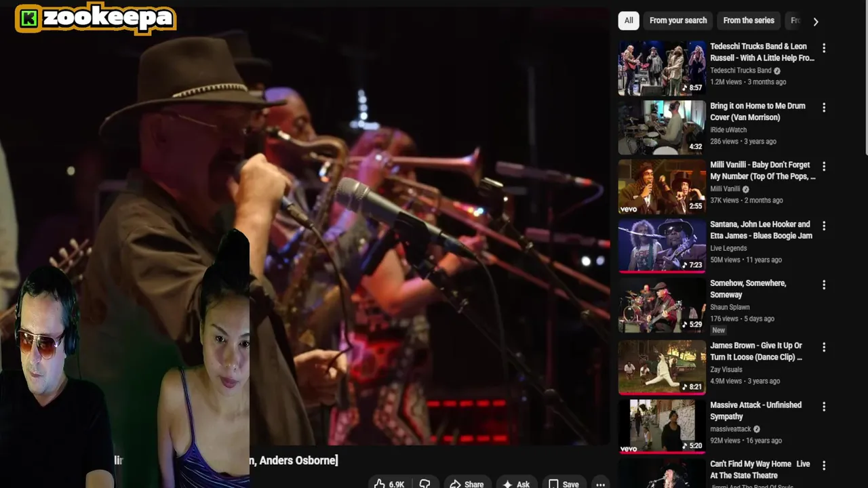Click the dislike thumbs-down icon
This screenshot has width=868, height=488.
pyautogui.click(x=425, y=484)
